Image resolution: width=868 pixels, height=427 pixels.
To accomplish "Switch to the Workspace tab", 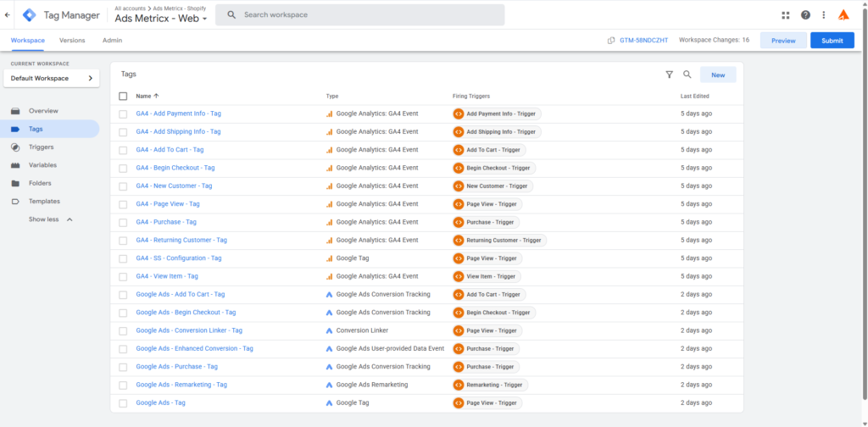I will point(28,41).
